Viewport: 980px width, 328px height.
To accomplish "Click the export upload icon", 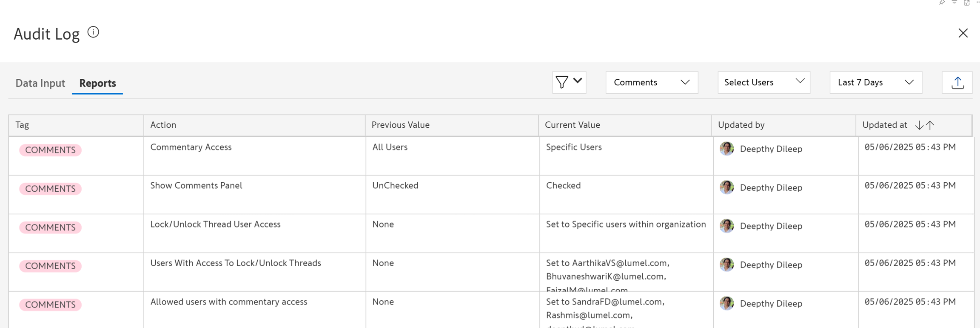I will [957, 83].
